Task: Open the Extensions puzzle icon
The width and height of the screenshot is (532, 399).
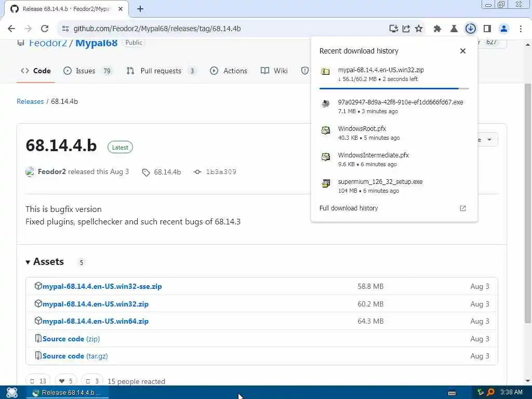Action: click(x=437, y=29)
